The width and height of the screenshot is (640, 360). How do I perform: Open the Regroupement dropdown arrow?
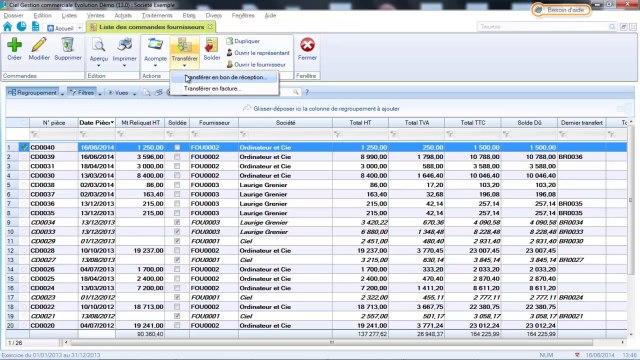[x=62, y=93]
